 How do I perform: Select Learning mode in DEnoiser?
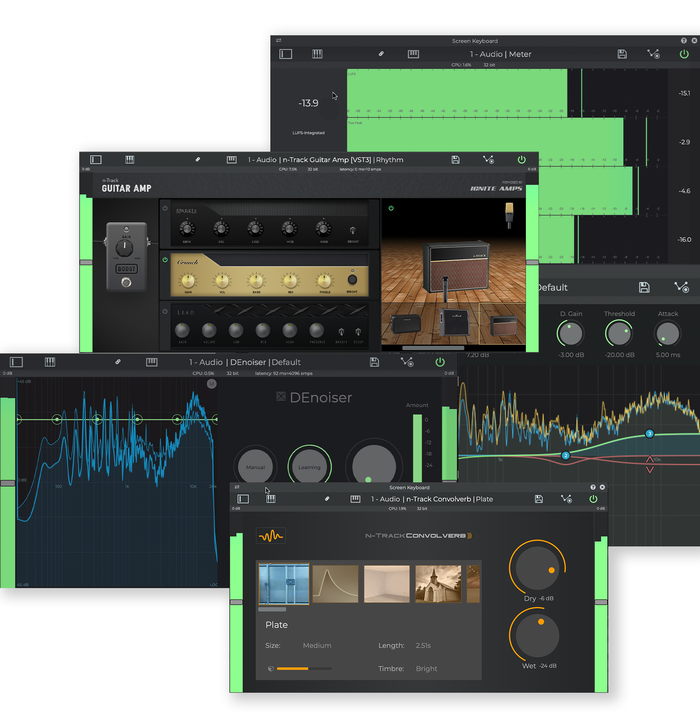[x=309, y=467]
